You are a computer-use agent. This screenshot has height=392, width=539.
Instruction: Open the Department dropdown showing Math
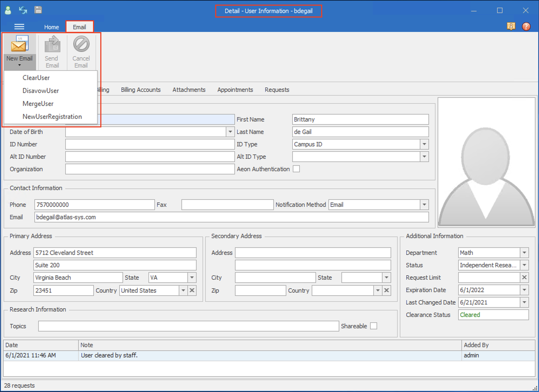click(x=524, y=253)
